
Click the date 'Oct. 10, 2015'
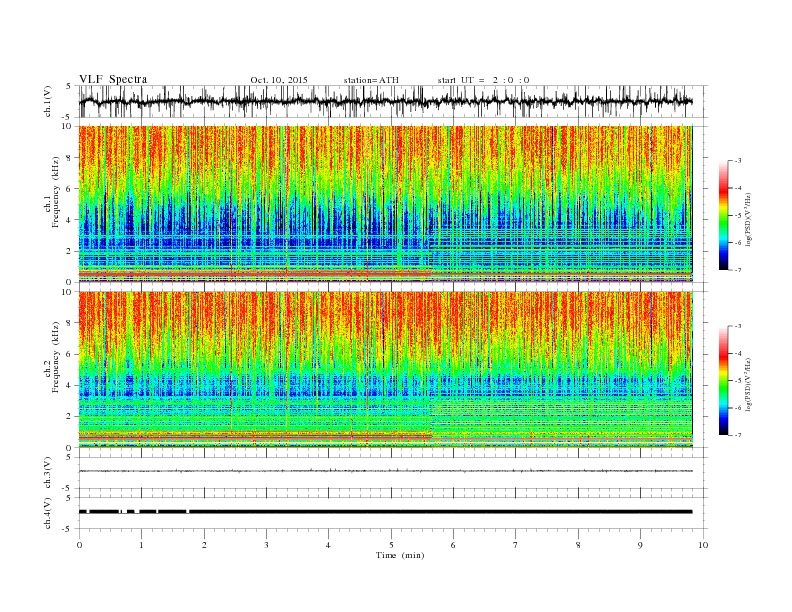pyautogui.click(x=279, y=80)
